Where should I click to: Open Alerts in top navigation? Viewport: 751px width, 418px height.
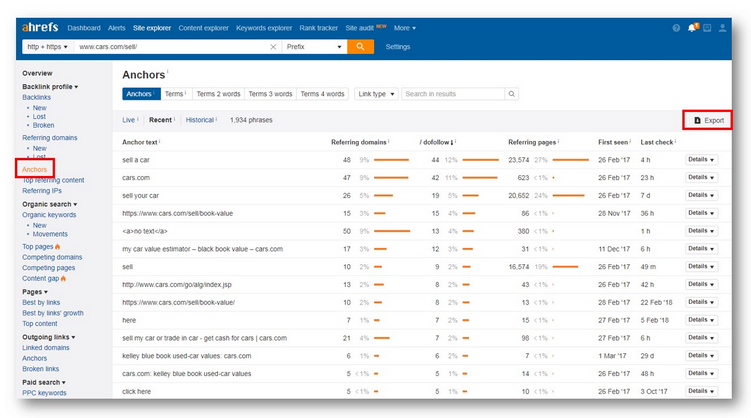click(116, 28)
